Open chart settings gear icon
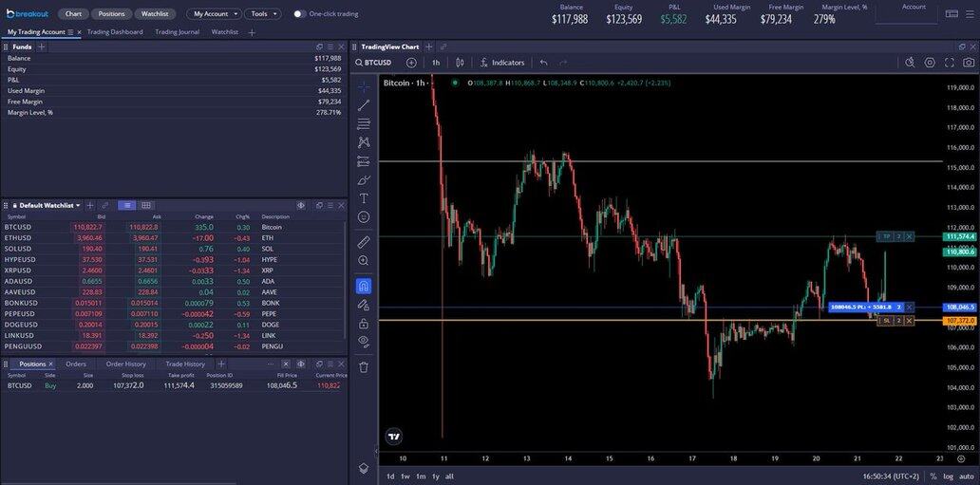980x485 pixels. (930, 63)
